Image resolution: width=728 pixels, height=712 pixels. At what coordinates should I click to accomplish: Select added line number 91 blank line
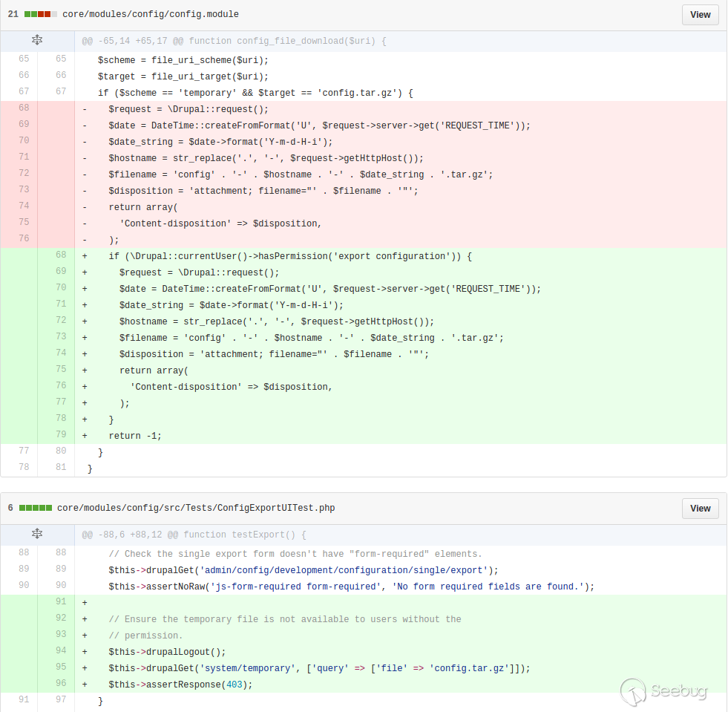(60, 602)
